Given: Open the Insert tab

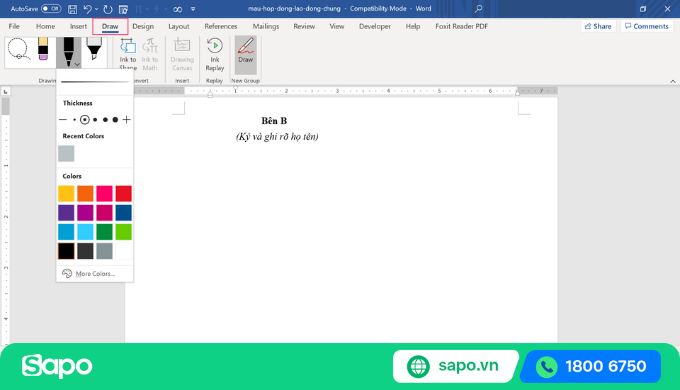Looking at the screenshot, I should click(x=78, y=26).
